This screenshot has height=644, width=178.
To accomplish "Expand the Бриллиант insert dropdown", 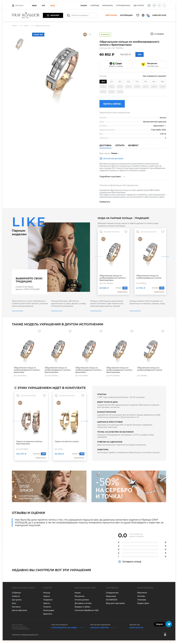I will (x=159, y=126).
